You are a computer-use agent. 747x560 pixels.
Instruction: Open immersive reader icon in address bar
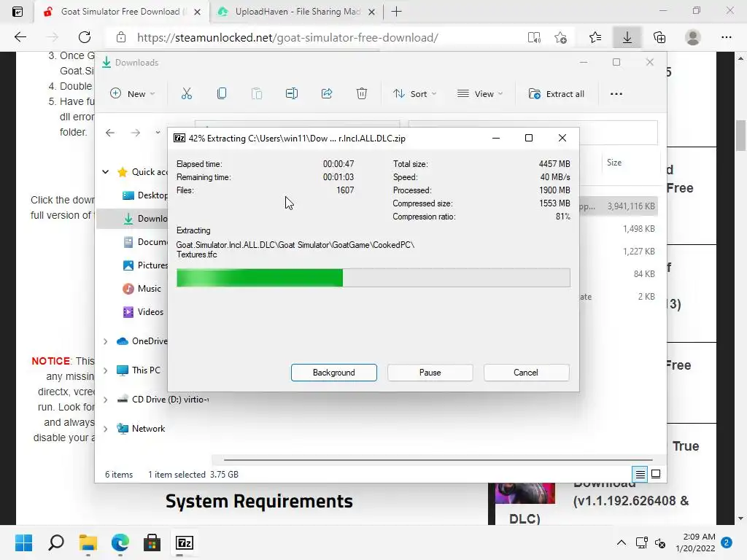[534, 38]
